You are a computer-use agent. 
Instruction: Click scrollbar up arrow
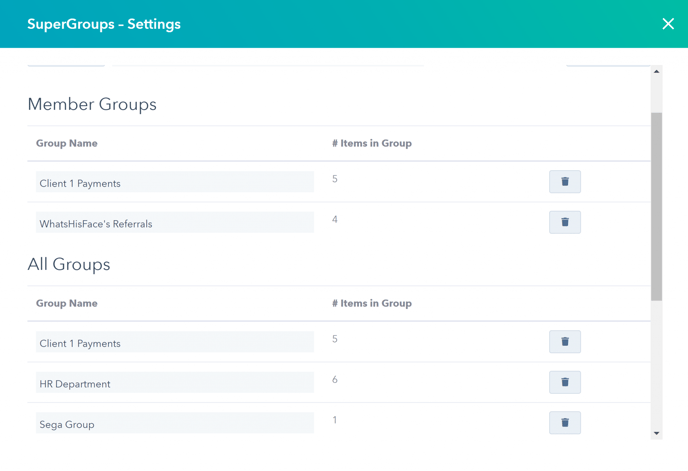pos(656,72)
